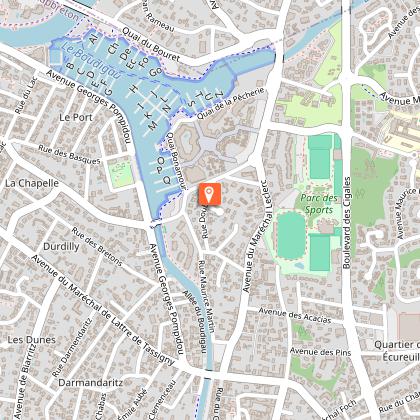Screen dimensions: 420x420
Task: Click the Darmandaritz district label
Action: pos(91,383)
